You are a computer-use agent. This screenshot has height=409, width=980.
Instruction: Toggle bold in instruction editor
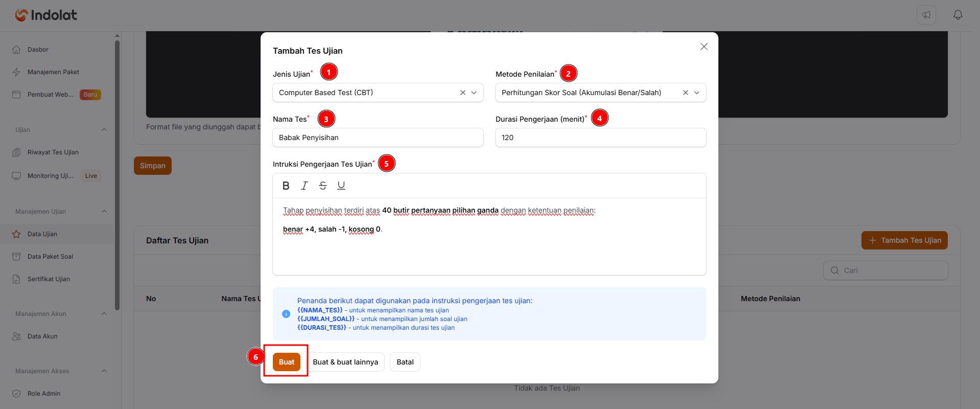tap(286, 186)
